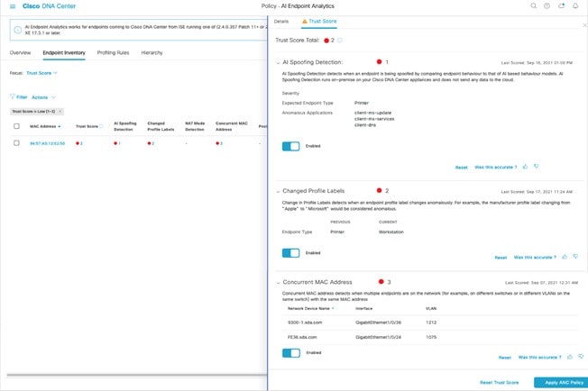Screen dimensions: 588x391
Task: Remove the Trust Score is Low filter chip
Action: [60, 111]
